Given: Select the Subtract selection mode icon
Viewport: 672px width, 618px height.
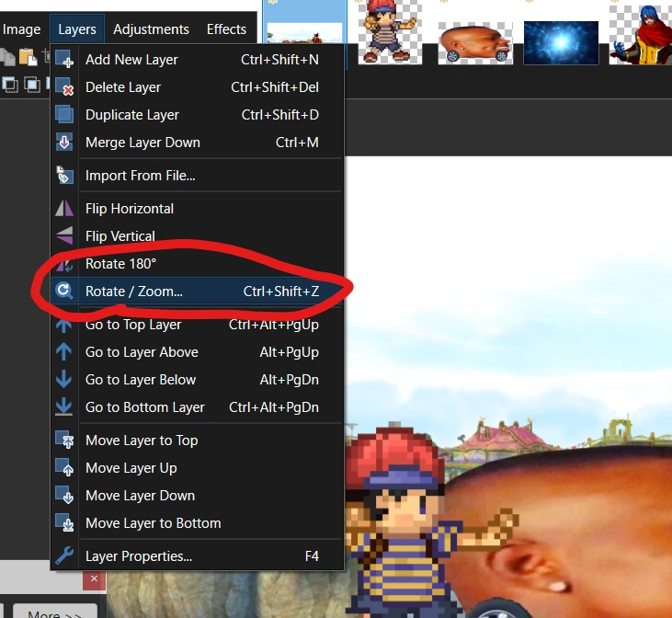Looking at the screenshot, I should 10,85.
